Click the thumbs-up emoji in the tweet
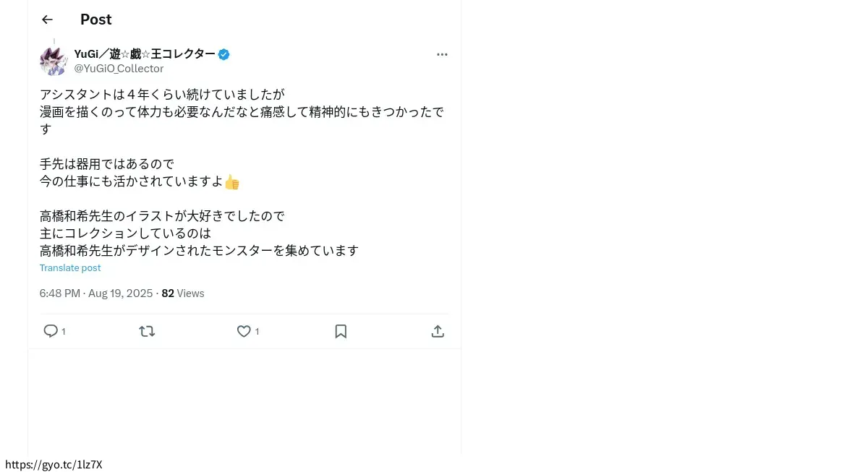Image resolution: width=868 pixels, height=472 pixels. (231, 181)
